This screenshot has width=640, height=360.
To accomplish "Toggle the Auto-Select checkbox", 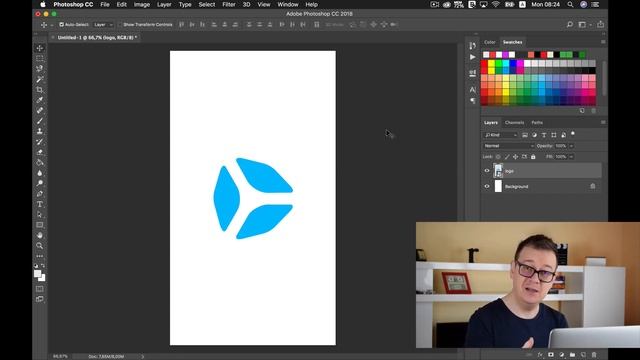I will coord(61,24).
